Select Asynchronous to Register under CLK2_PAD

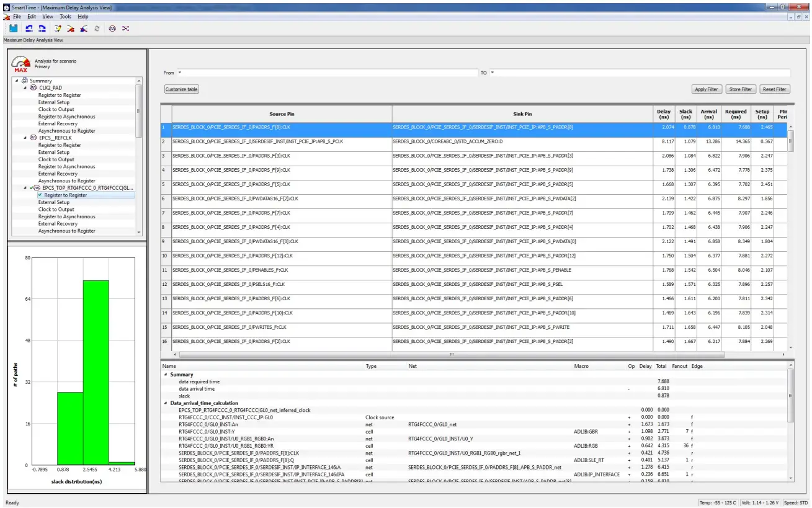[x=67, y=131]
